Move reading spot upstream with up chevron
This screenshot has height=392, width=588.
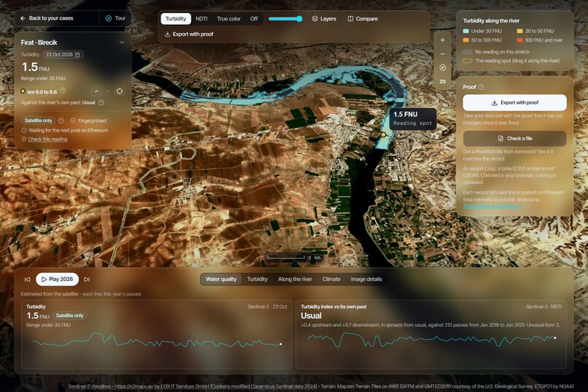[x=96, y=91]
